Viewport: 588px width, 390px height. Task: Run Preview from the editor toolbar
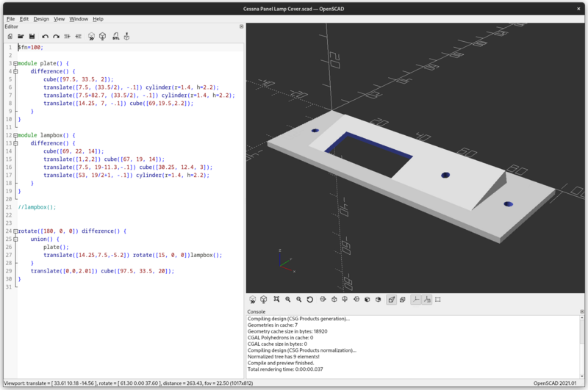coord(91,36)
